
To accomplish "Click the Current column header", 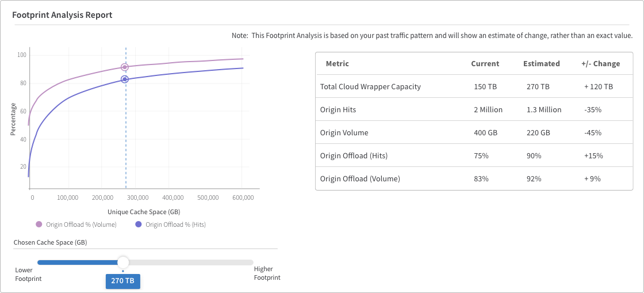I will coord(485,63).
